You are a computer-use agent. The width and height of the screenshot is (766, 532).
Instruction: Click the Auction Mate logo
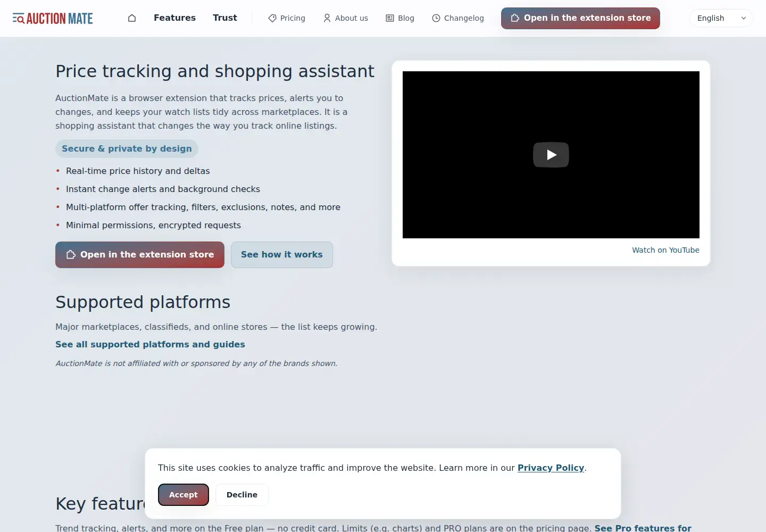click(53, 19)
